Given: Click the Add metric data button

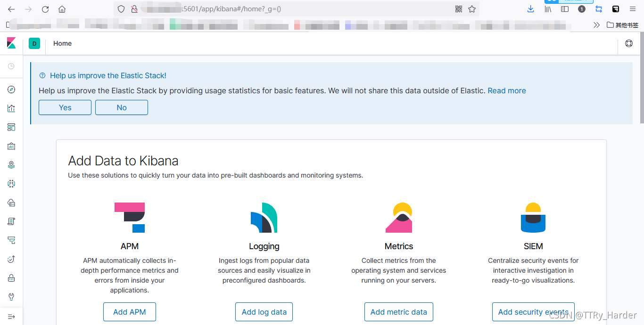Looking at the screenshot, I should coord(399,312).
